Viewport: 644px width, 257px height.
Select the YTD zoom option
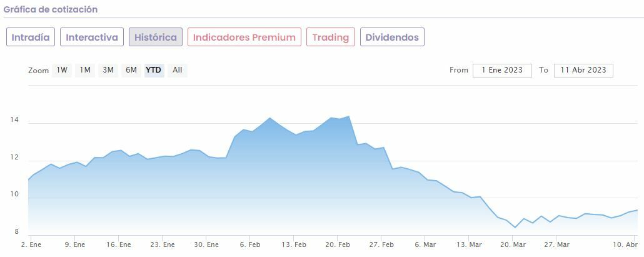(154, 70)
